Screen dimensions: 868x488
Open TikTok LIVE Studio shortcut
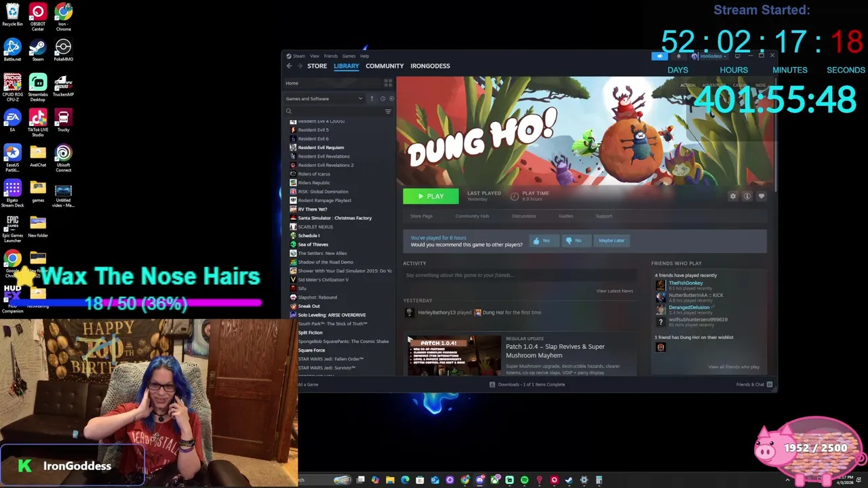[x=38, y=122]
